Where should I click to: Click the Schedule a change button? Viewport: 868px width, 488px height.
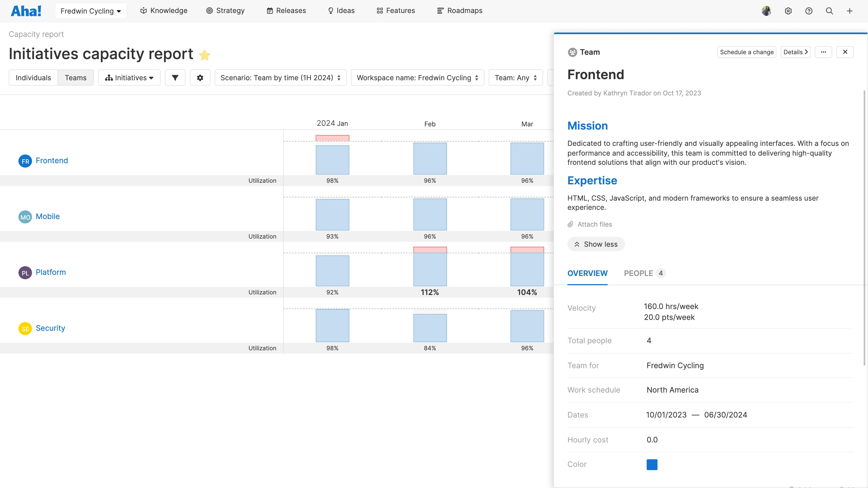pyautogui.click(x=746, y=52)
